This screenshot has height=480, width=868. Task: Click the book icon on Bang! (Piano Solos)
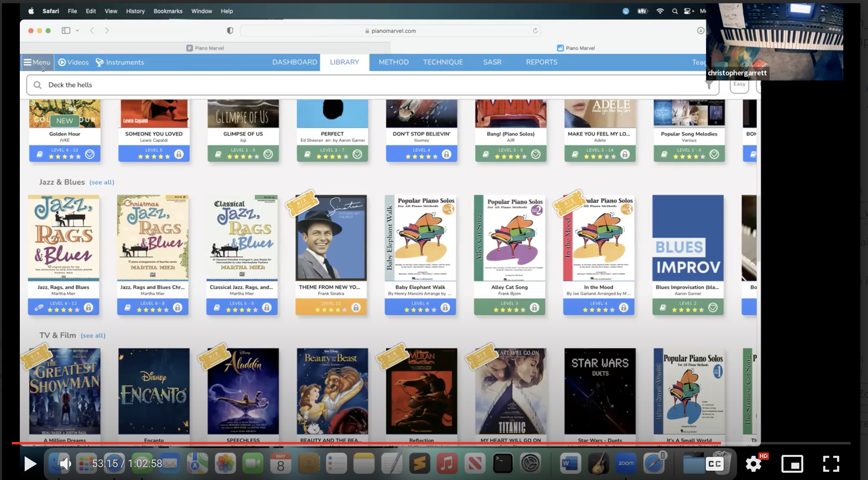pos(486,154)
